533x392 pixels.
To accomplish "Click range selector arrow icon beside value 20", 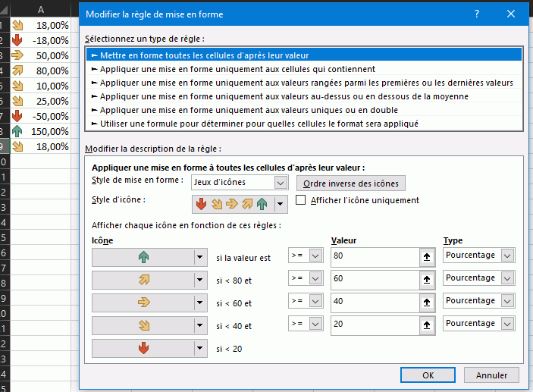I will click(428, 326).
